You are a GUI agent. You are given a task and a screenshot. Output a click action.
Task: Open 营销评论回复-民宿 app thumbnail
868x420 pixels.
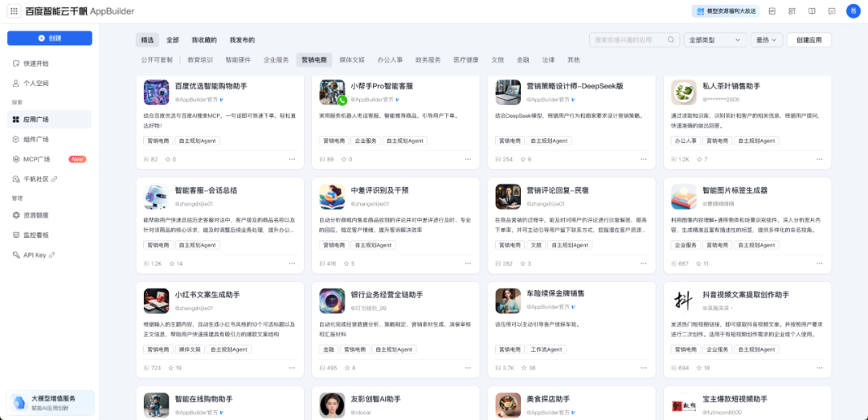508,197
